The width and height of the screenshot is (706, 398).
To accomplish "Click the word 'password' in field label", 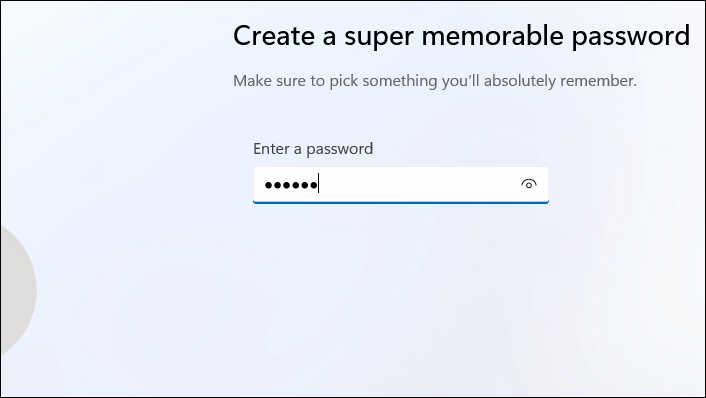I will pos(339,149).
